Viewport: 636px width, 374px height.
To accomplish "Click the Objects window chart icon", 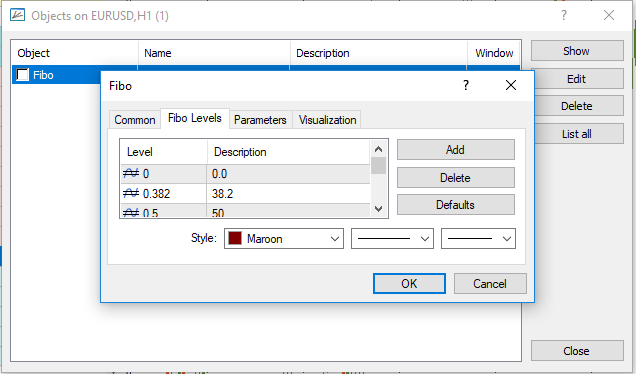I will click(x=17, y=15).
